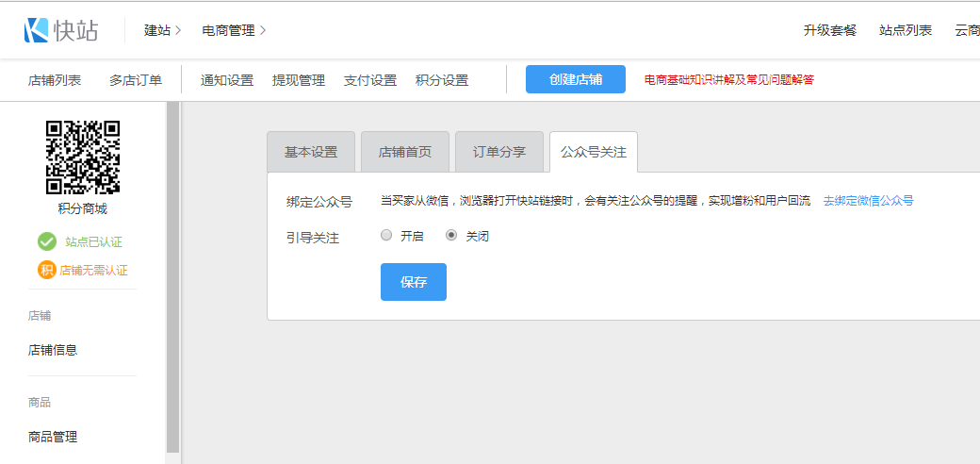
Task: Open the 提现管理 menu item
Action: pos(299,80)
